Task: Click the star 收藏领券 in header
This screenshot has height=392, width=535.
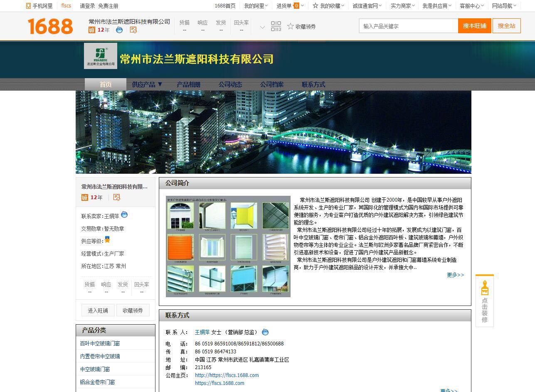Action: tap(301, 26)
